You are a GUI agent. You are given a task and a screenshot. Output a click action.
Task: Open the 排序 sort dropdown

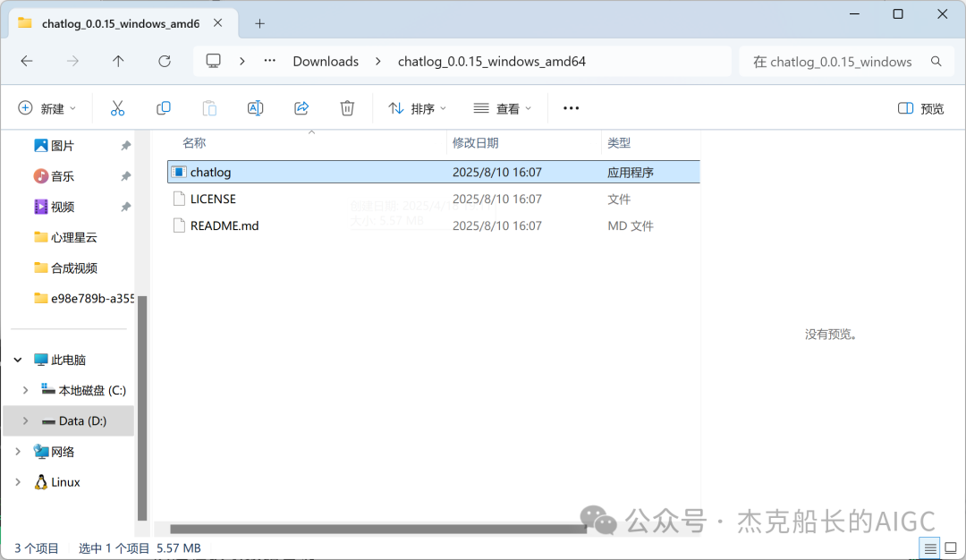click(x=417, y=108)
